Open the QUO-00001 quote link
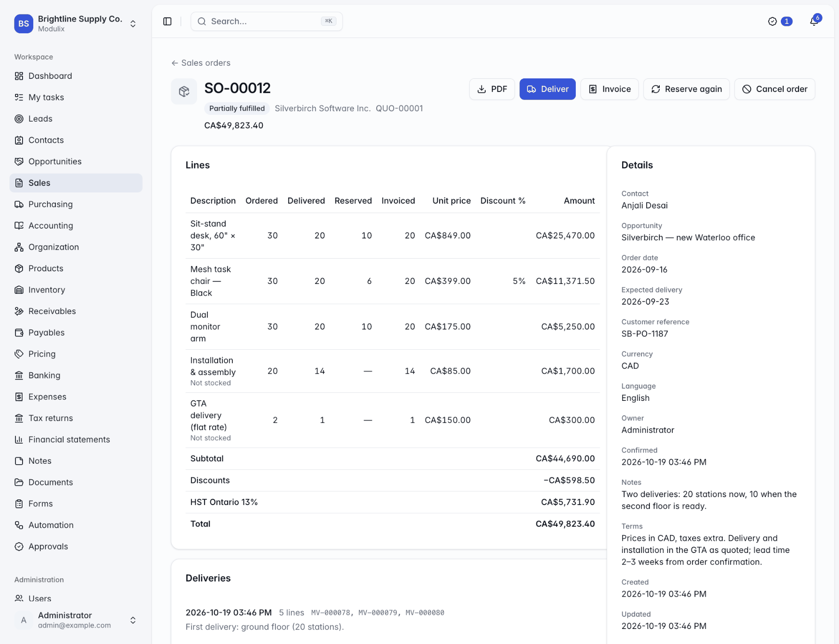Viewport: 839px width, 644px height. (x=399, y=108)
